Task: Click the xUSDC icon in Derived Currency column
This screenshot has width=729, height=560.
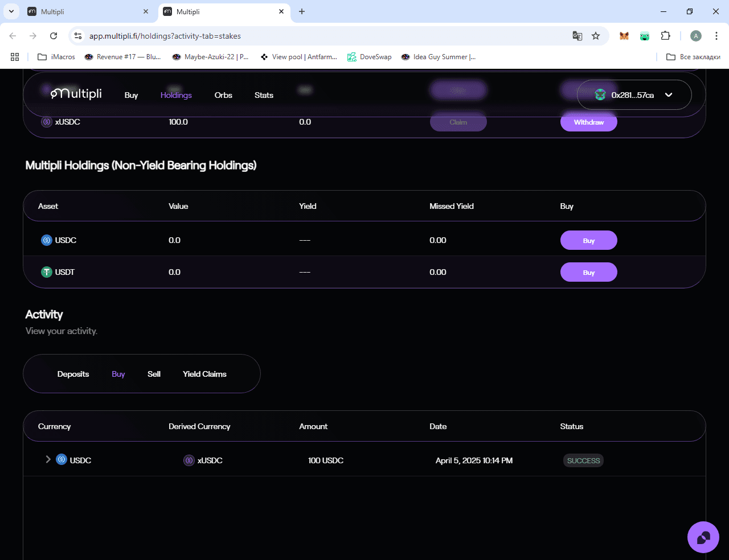Action: pyautogui.click(x=189, y=460)
